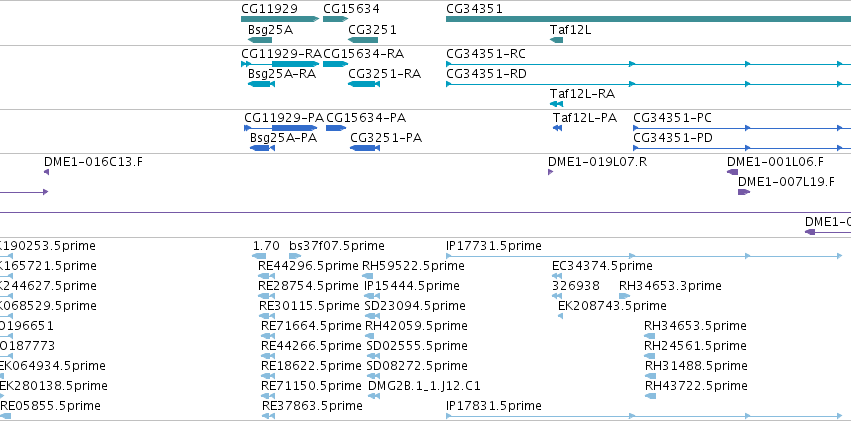Viewport: 851px width, 421px height.
Task: Click EST label EK064934.5prime
Action: pos(53,366)
